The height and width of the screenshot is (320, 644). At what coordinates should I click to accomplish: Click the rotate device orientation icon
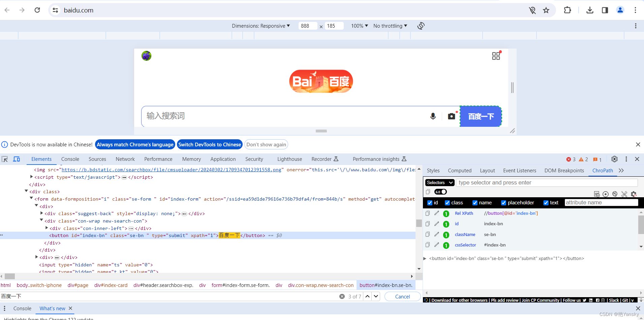pyautogui.click(x=421, y=26)
